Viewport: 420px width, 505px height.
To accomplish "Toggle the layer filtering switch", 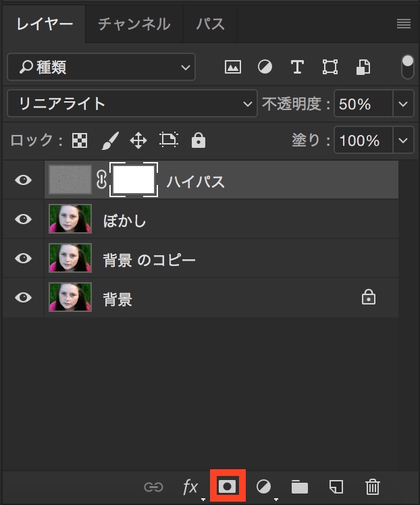I will tap(408, 67).
